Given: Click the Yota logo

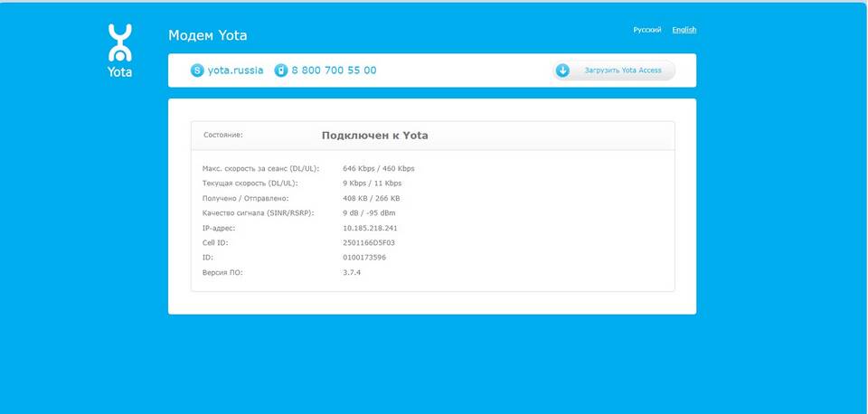Looking at the screenshot, I should [x=119, y=51].
